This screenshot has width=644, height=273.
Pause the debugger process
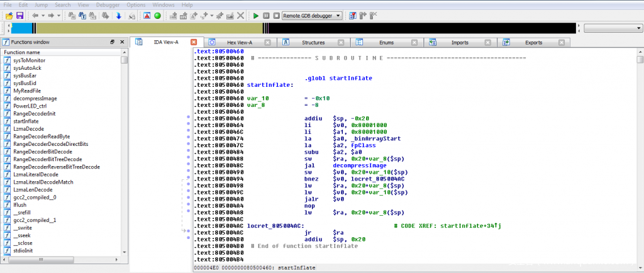[x=267, y=15]
